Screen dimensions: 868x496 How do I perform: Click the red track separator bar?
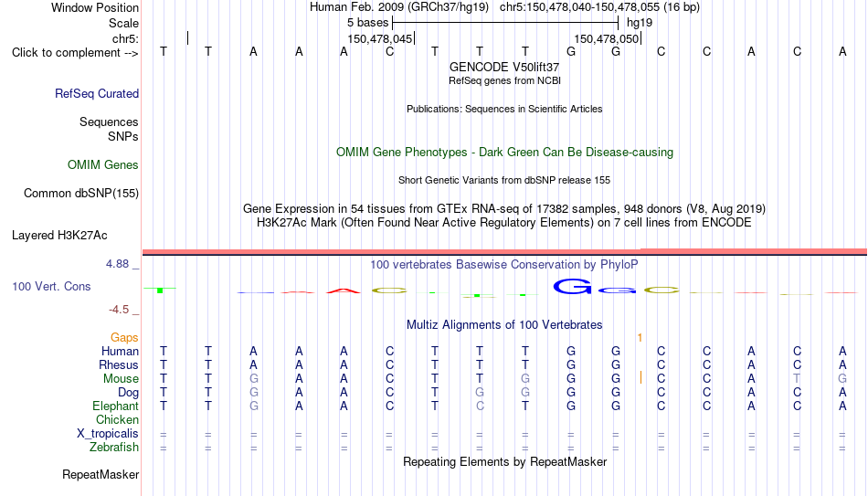tap(504, 252)
